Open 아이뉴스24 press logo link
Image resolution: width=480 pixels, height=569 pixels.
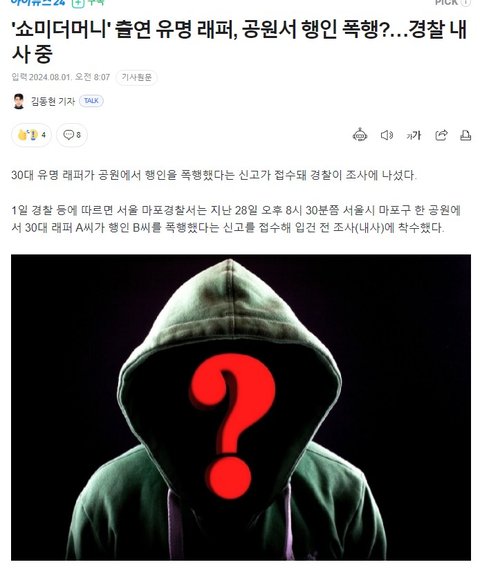tap(38, 3)
